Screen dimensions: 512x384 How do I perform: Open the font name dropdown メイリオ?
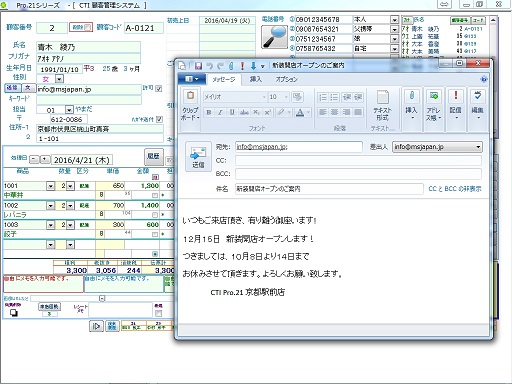tap(264, 97)
